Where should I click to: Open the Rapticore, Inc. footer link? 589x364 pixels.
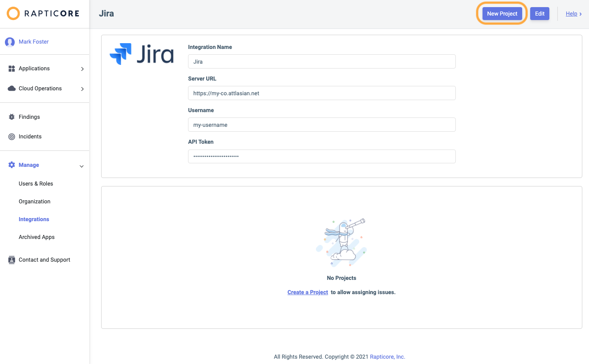click(x=388, y=357)
